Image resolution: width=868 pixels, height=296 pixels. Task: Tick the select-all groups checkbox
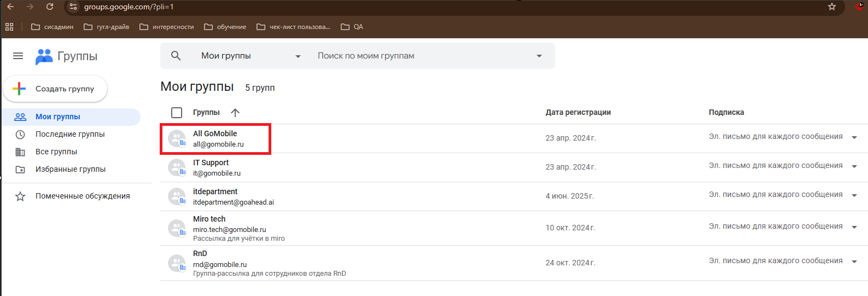coord(177,113)
